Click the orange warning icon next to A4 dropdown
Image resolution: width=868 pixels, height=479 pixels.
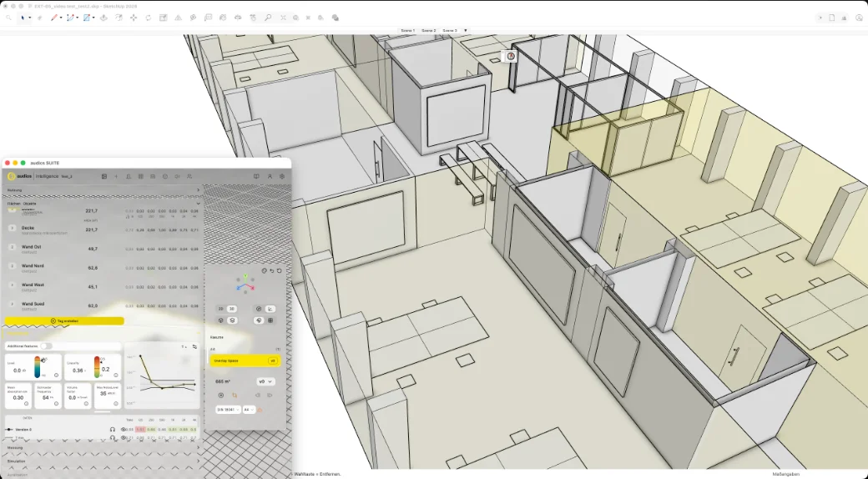tap(260, 410)
